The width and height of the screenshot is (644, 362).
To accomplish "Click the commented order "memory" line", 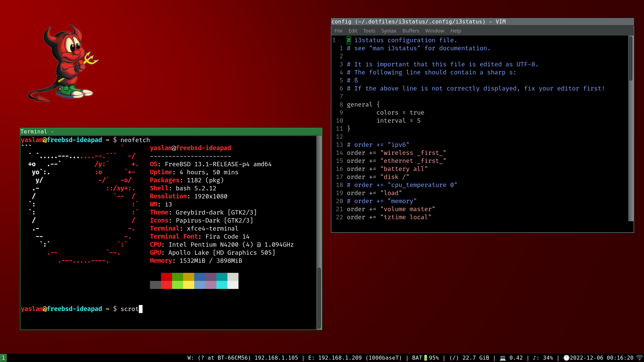I will click(x=382, y=201).
